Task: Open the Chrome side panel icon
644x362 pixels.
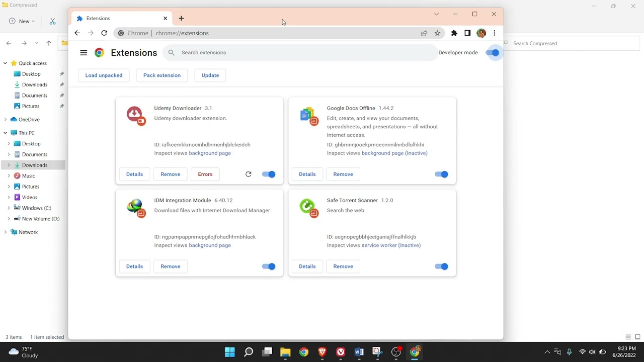Action: click(467, 33)
